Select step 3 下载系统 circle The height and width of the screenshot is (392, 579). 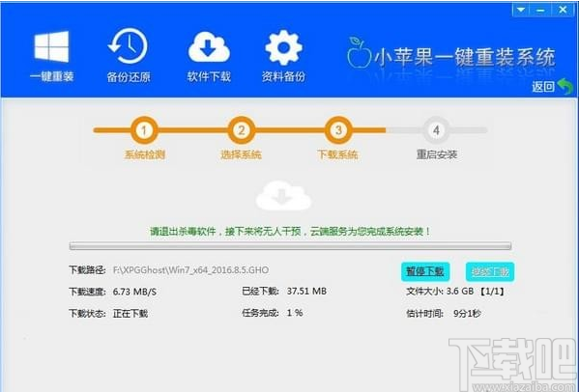[x=338, y=130]
